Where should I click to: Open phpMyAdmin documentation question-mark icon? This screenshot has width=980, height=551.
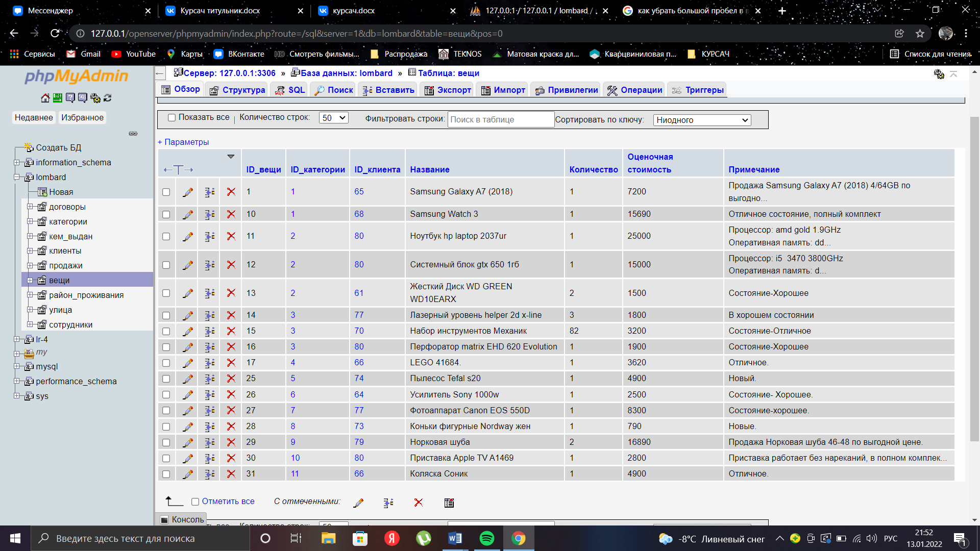coord(70,97)
